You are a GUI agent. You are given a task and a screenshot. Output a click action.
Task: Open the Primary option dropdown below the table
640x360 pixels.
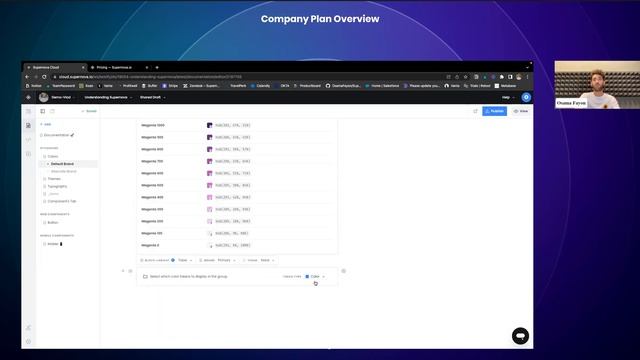pyautogui.click(x=226, y=260)
